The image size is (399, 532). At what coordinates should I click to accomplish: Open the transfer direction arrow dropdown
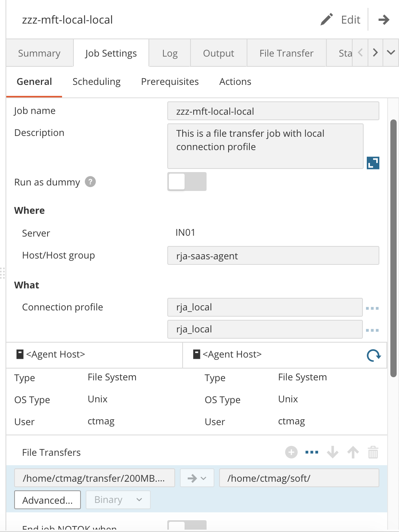click(197, 478)
